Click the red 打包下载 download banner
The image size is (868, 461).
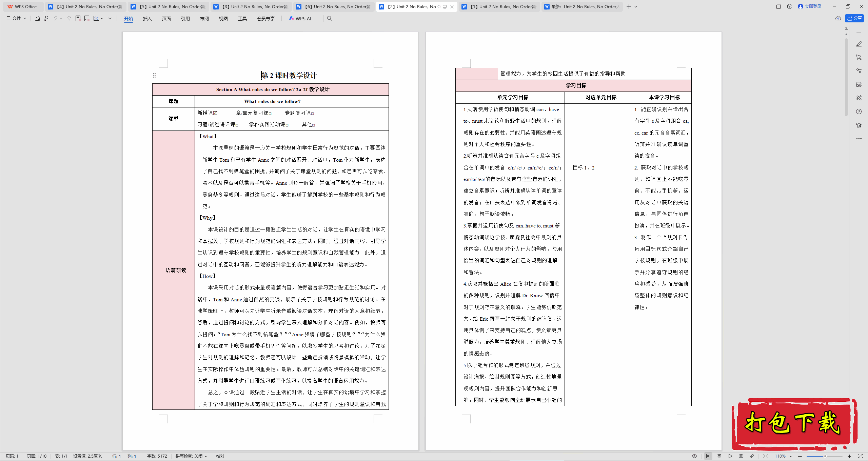tap(794, 424)
